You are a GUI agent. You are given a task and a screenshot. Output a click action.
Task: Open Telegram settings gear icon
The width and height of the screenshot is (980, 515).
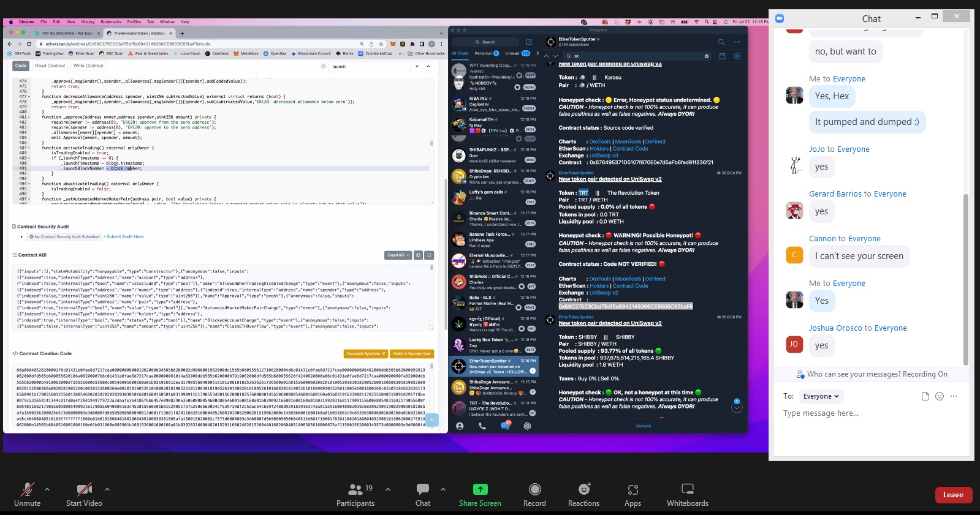[x=527, y=426]
